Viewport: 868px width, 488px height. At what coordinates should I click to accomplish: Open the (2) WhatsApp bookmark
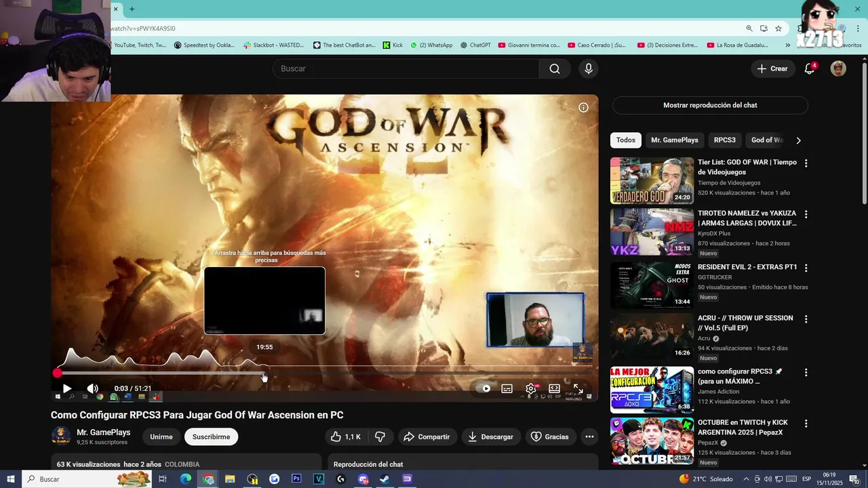tap(431, 45)
